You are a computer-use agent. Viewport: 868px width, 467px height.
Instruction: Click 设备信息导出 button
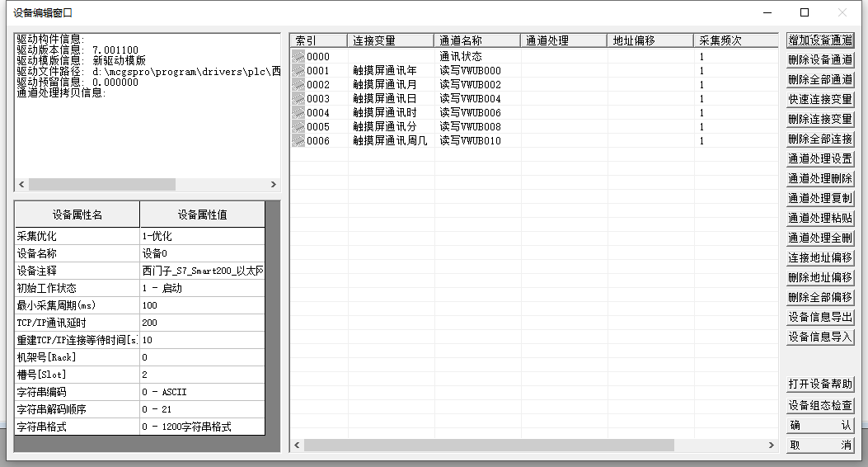(x=820, y=318)
